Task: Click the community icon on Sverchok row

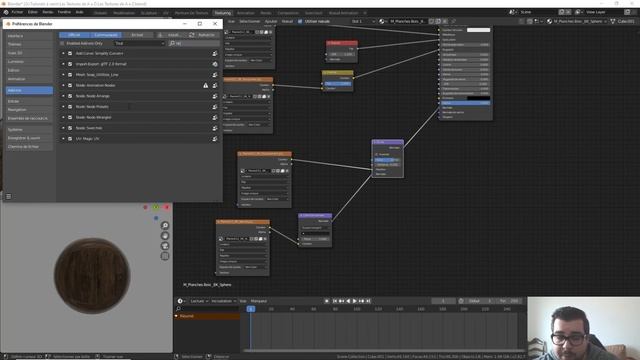Action: pyautogui.click(x=215, y=128)
